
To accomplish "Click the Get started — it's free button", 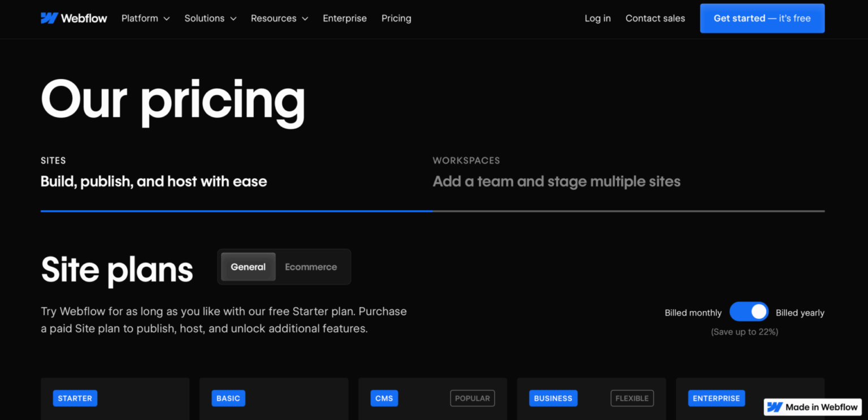I will coord(762,18).
